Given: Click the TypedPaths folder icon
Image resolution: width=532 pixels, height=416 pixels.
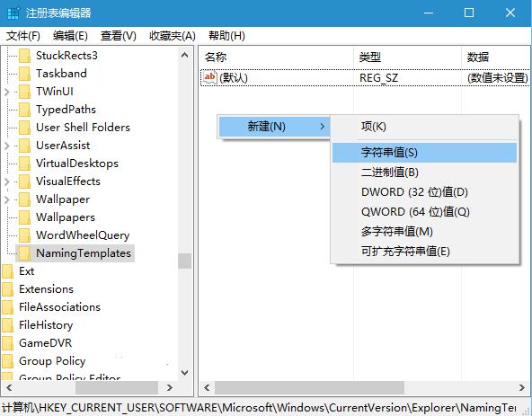Looking at the screenshot, I should [x=24, y=110].
